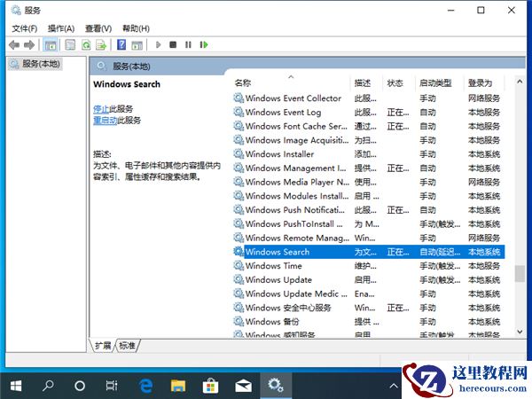Select the Windows Installer service
Screen dimensions: 532x399
(369, 154)
